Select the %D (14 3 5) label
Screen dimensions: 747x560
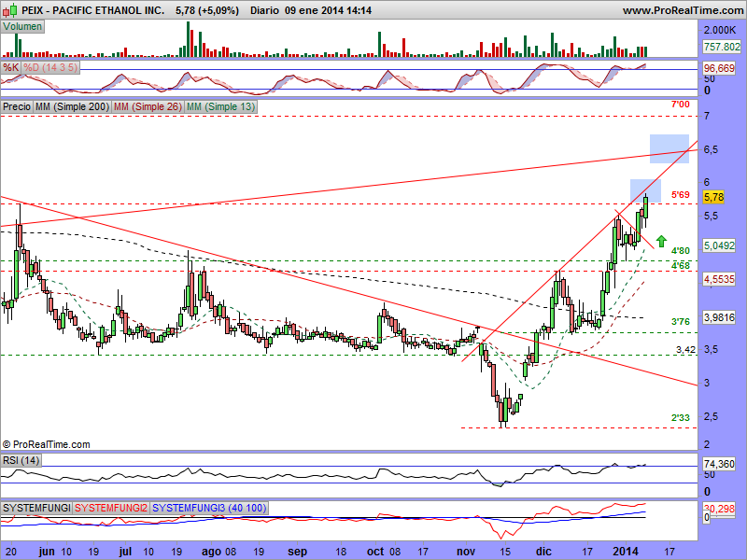pos(50,67)
